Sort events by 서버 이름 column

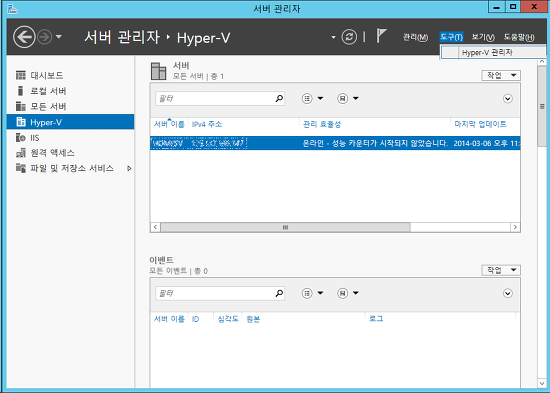point(169,319)
